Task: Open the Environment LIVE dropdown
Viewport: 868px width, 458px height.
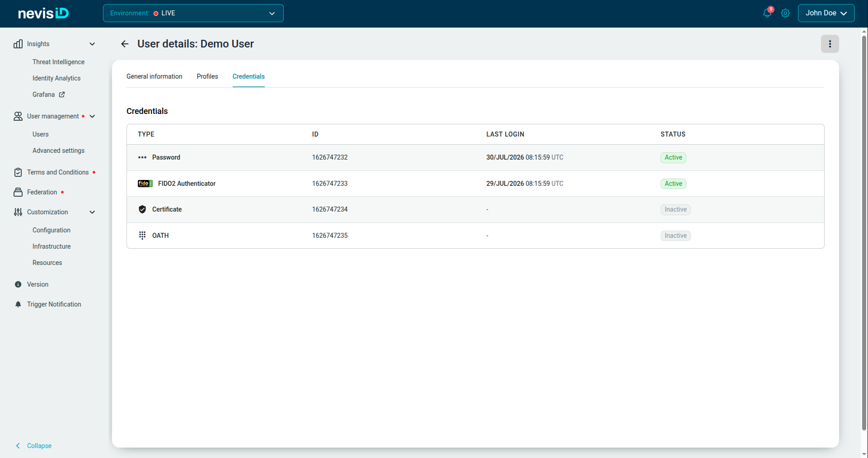Action: pyautogui.click(x=193, y=13)
